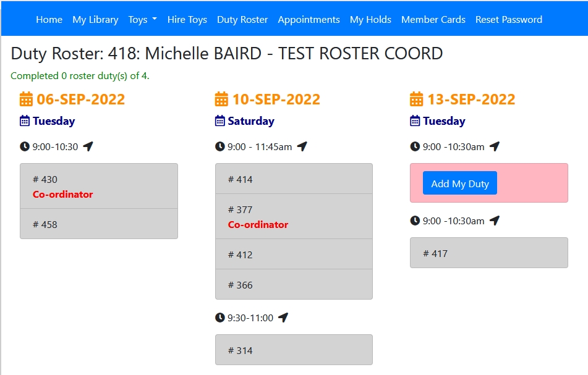Click the calendar icon beside 13-SEP-2022

(x=417, y=99)
